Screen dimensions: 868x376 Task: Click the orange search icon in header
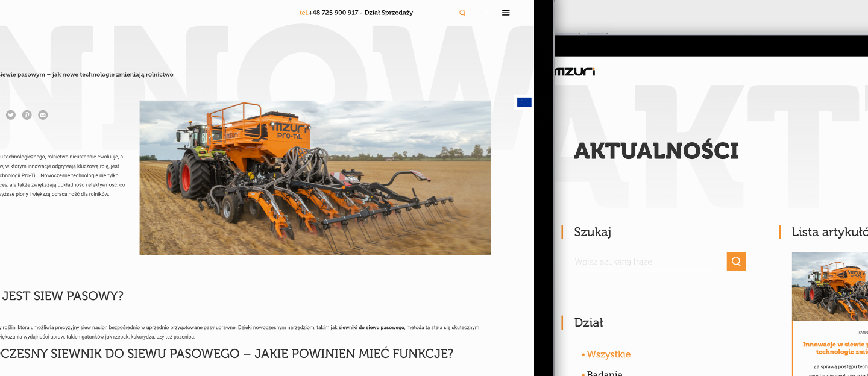[x=462, y=13]
